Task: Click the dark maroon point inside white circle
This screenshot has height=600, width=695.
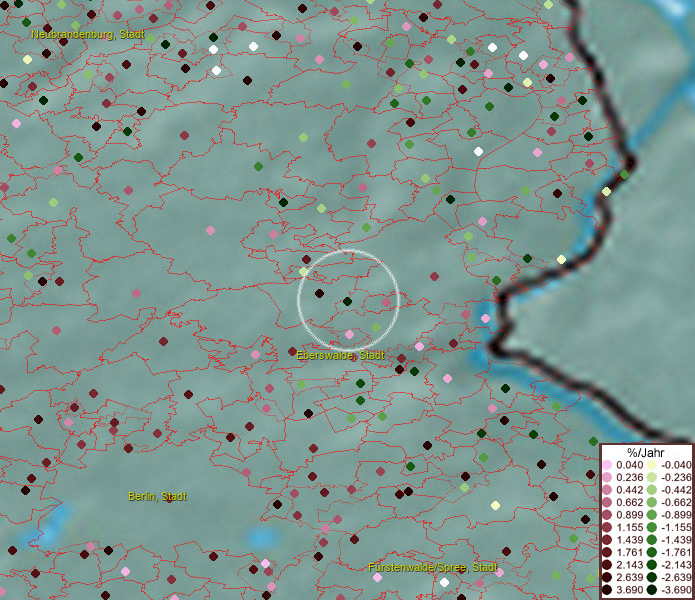Action: point(319,293)
